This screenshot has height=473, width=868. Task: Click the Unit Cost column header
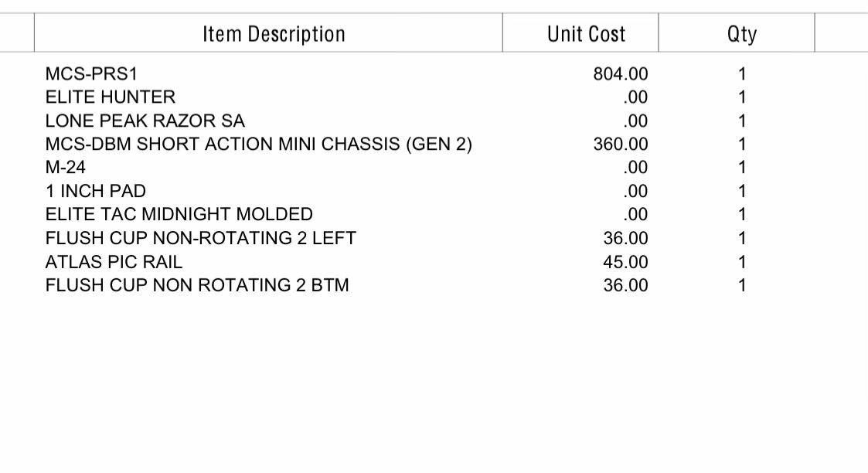[x=586, y=34]
